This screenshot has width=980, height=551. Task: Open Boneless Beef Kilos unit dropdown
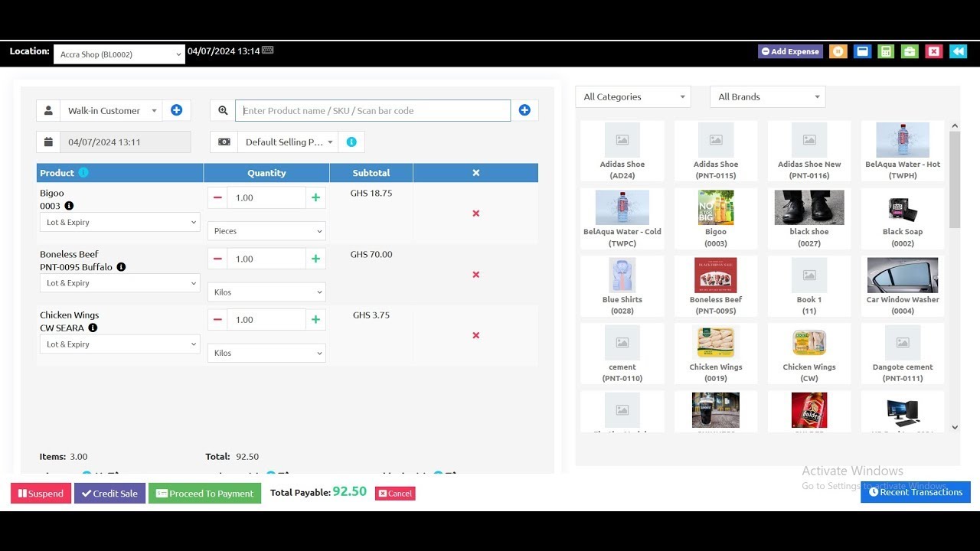266,292
